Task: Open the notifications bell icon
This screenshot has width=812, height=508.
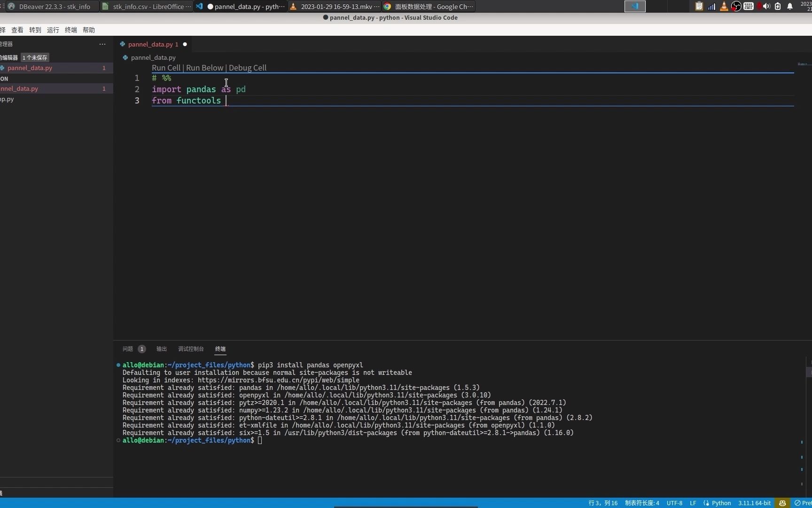Action: click(x=790, y=6)
